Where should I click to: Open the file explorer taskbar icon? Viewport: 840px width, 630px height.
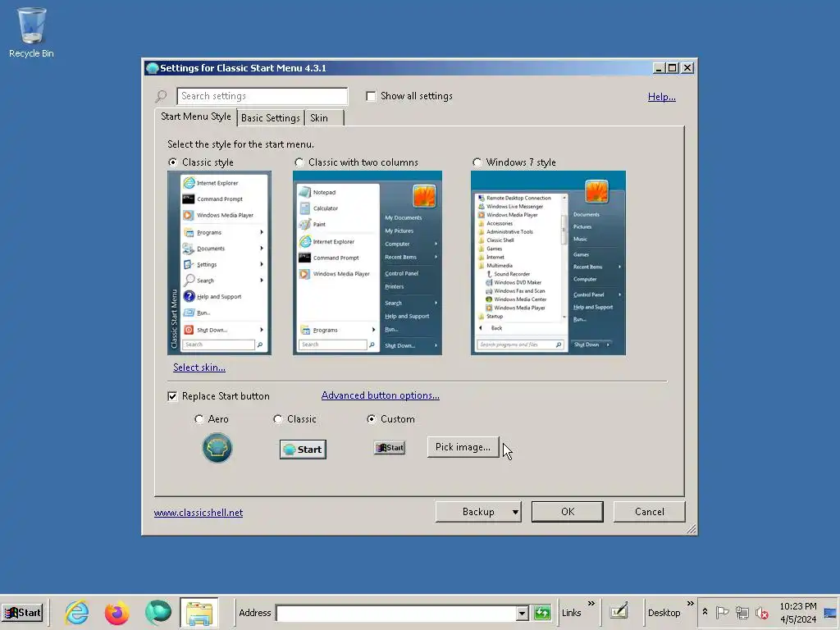coord(199,613)
